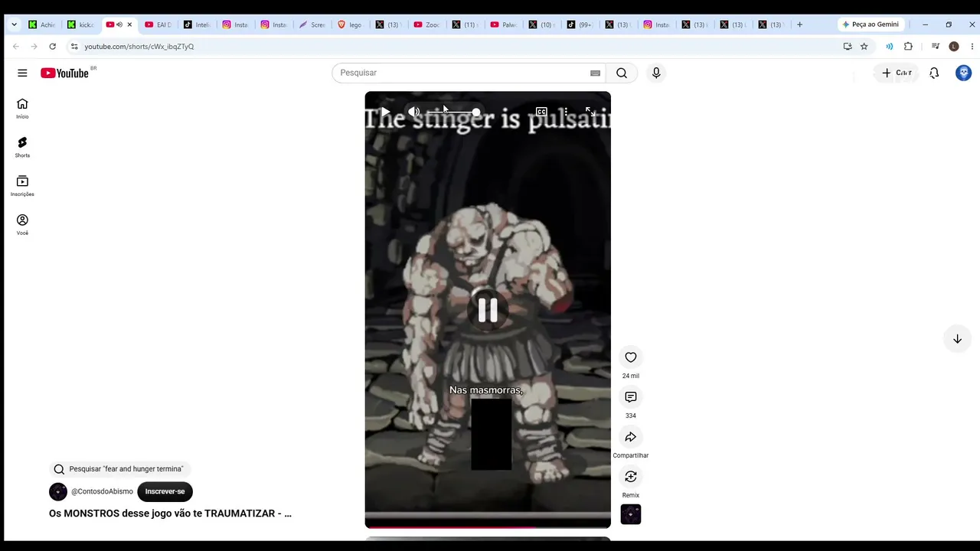The height and width of the screenshot is (551, 980).
Task: Mute the tab audio speaker icon
Action: (119, 24)
